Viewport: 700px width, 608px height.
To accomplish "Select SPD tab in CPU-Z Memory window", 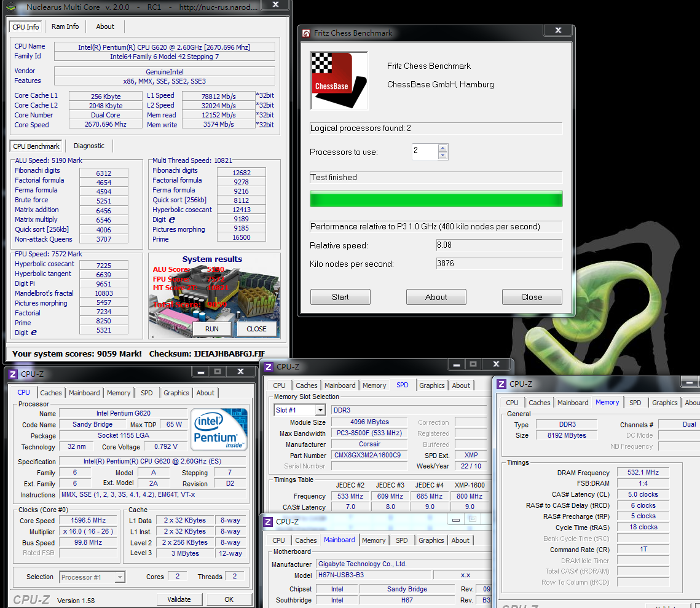I will (635, 403).
